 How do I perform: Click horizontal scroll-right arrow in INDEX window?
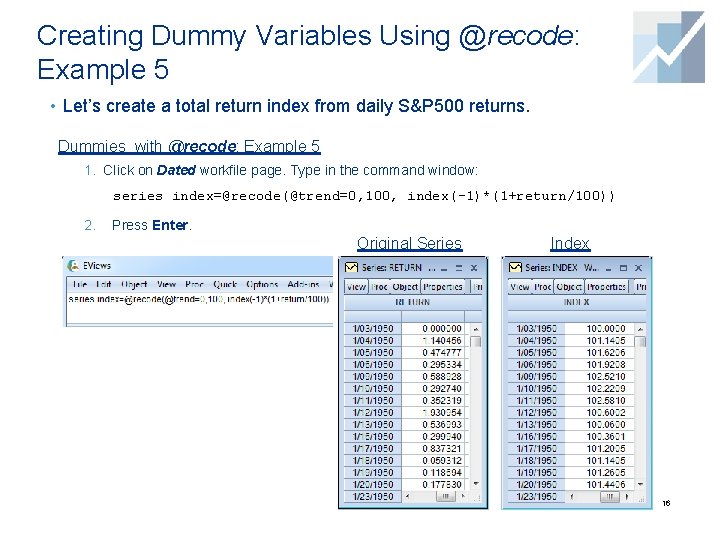point(627,496)
